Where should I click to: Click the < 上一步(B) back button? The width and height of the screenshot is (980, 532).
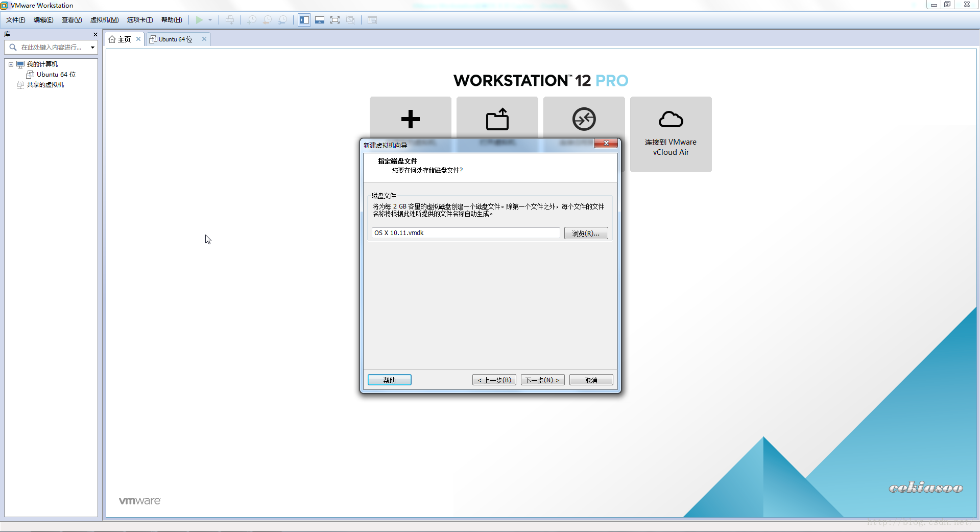pos(494,380)
